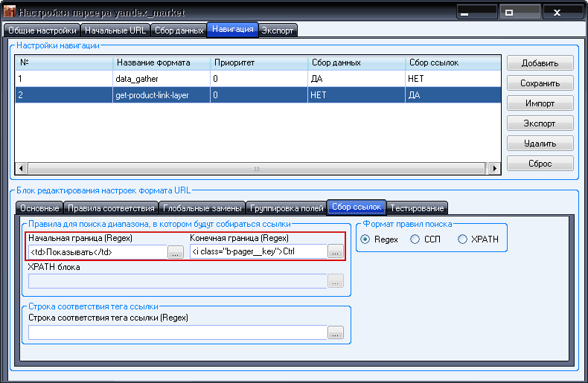Select the data_gather row in table

(x=134, y=78)
